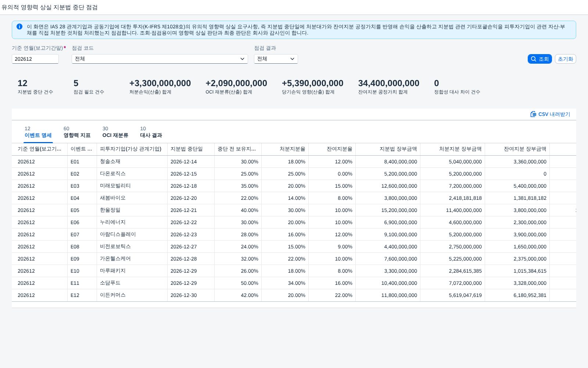Click the 기준 연월 input field showing 202612
The height and width of the screenshot is (368, 588).
tap(35, 59)
